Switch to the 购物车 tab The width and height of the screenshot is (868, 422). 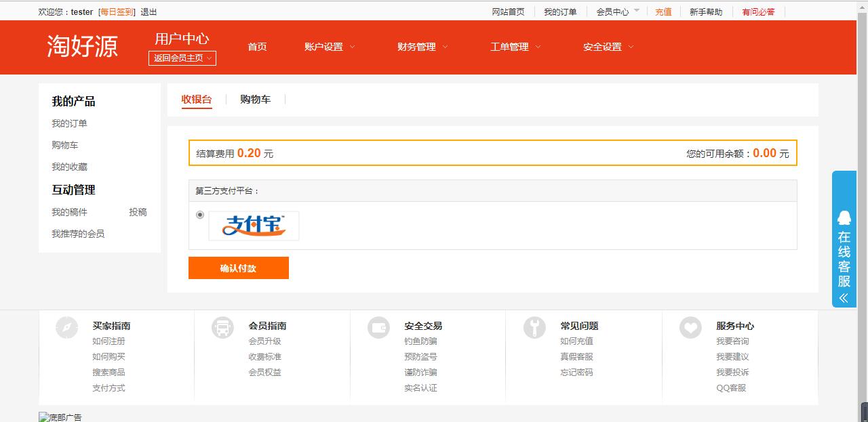tap(255, 100)
